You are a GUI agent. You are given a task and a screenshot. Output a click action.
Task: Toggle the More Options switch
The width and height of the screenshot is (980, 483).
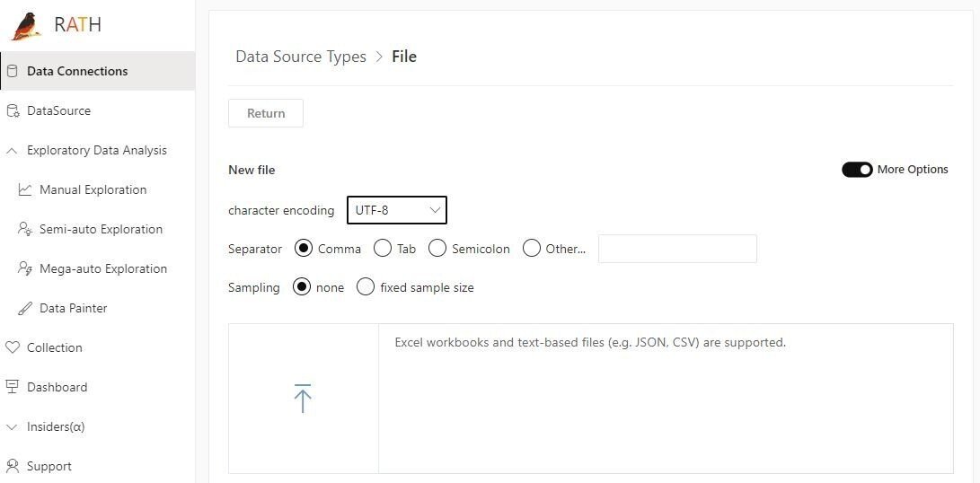pos(857,170)
